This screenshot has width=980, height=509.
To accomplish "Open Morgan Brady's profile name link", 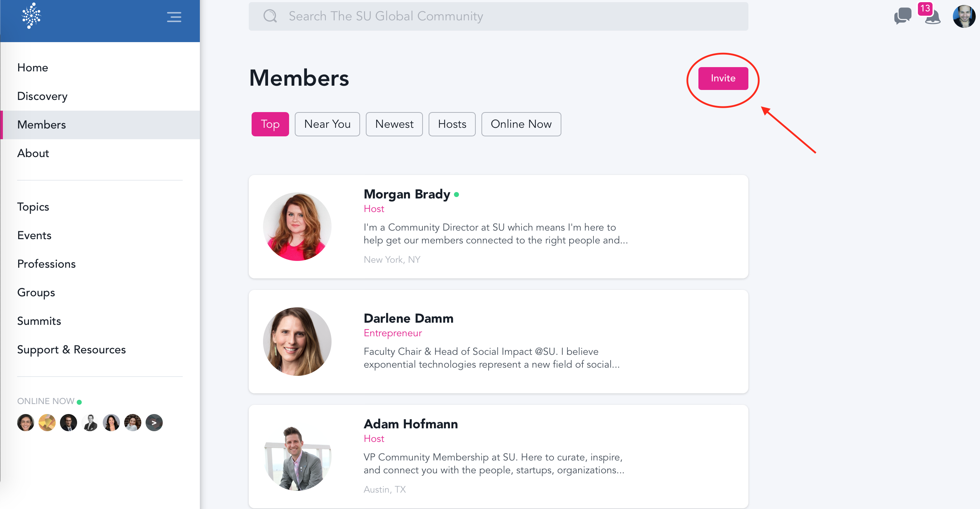I will [x=407, y=194].
